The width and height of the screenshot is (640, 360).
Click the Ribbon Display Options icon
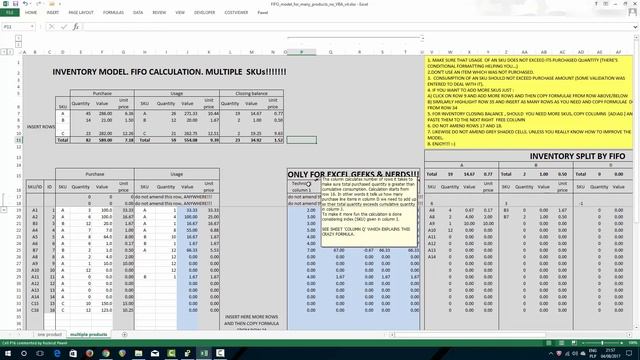point(606,4)
